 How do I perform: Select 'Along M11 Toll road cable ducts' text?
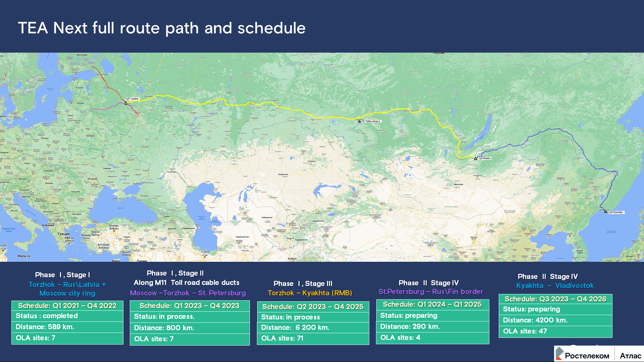click(186, 283)
